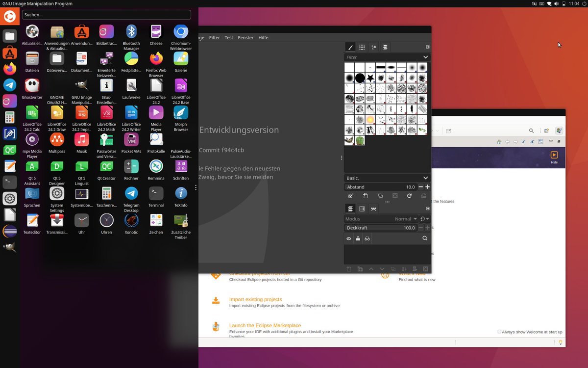Image resolution: width=588 pixels, height=368 pixels.
Task: Open the Modus blend mode dropdown showing Normal
Action: click(407, 219)
